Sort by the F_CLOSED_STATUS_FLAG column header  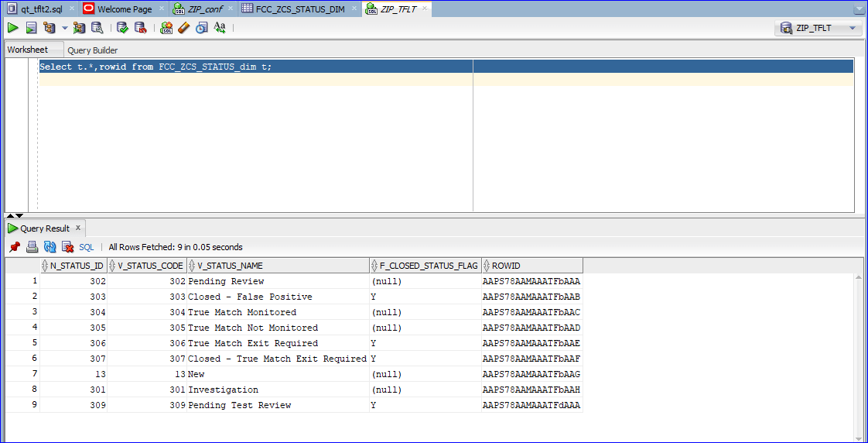(425, 266)
